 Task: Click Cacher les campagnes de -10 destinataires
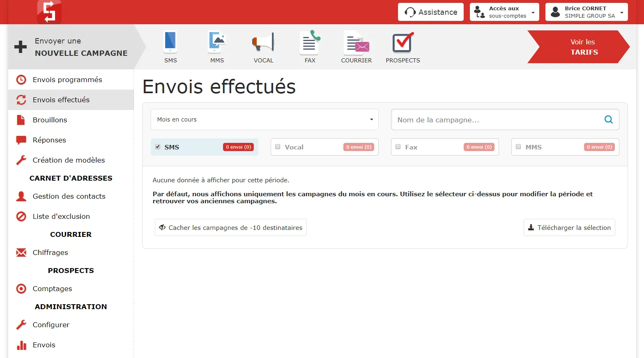tap(231, 227)
